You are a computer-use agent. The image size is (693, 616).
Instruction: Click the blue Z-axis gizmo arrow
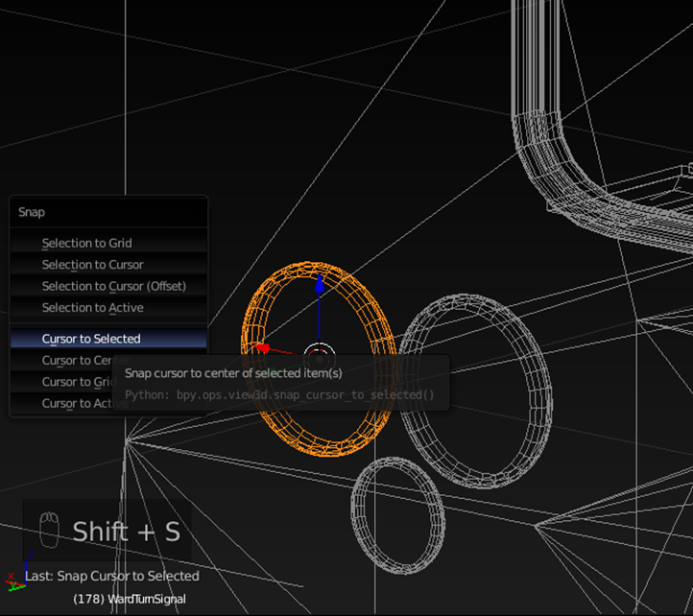pyautogui.click(x=320, y=284)
